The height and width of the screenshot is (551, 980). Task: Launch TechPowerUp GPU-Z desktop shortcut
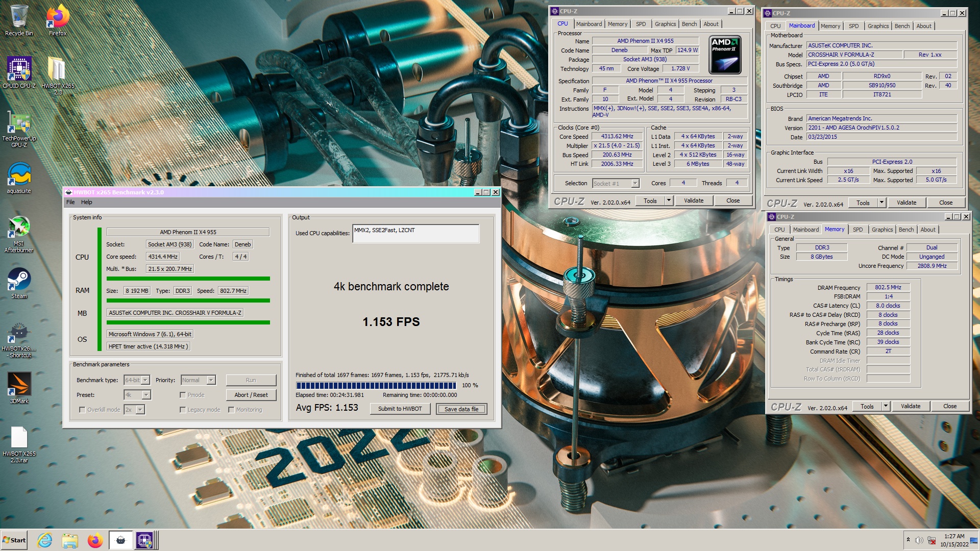click(19, 129)
